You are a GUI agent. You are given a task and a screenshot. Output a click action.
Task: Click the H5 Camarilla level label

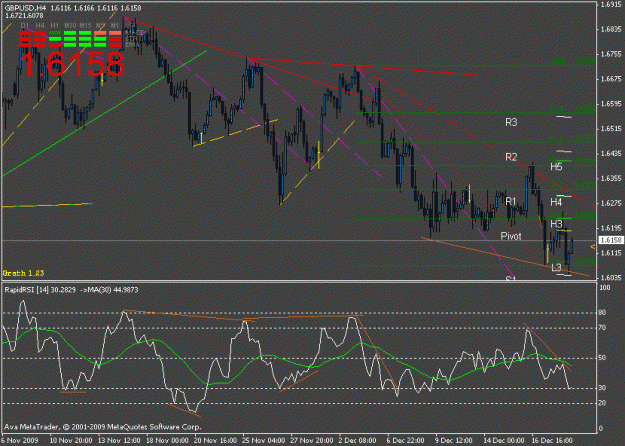(556, 167)
